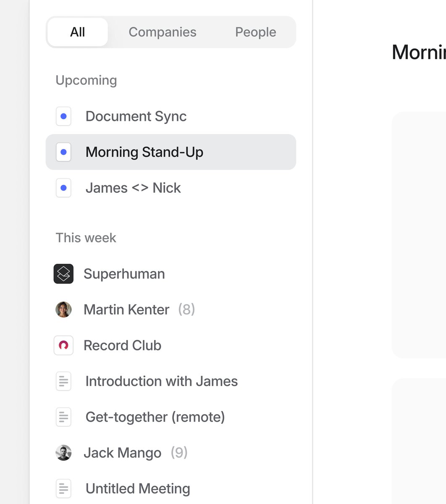446x504 pixels.
Task: Open Martin Kenter's notes
Action: [126, 310]
